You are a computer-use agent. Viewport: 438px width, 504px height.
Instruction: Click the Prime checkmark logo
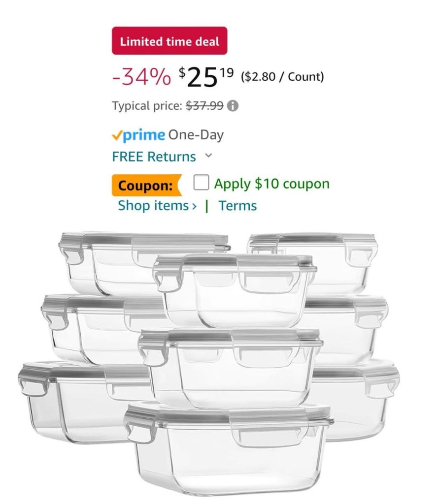[117, 135]
